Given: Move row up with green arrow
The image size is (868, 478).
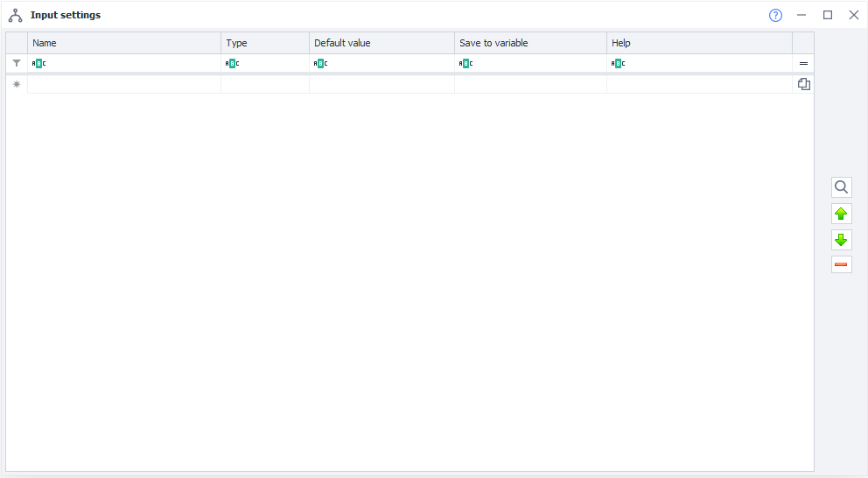Looking at the screenshot, I should click(841, 214).
